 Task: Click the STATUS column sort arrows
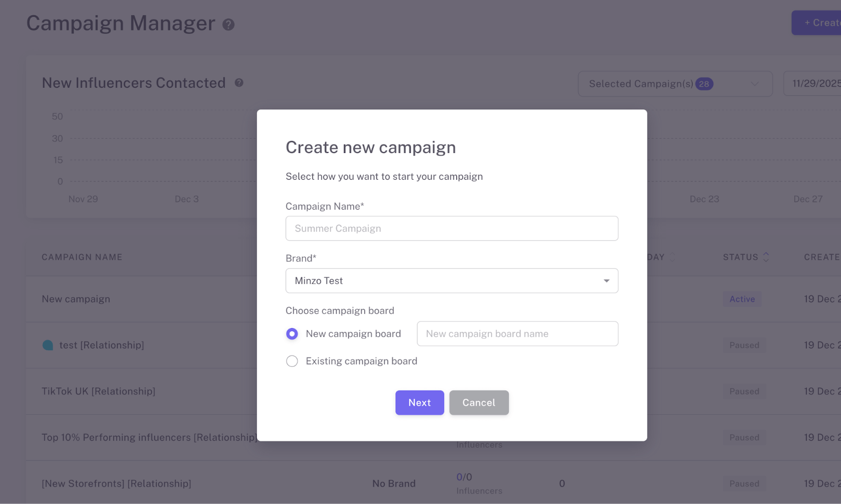tap(766, 257)
